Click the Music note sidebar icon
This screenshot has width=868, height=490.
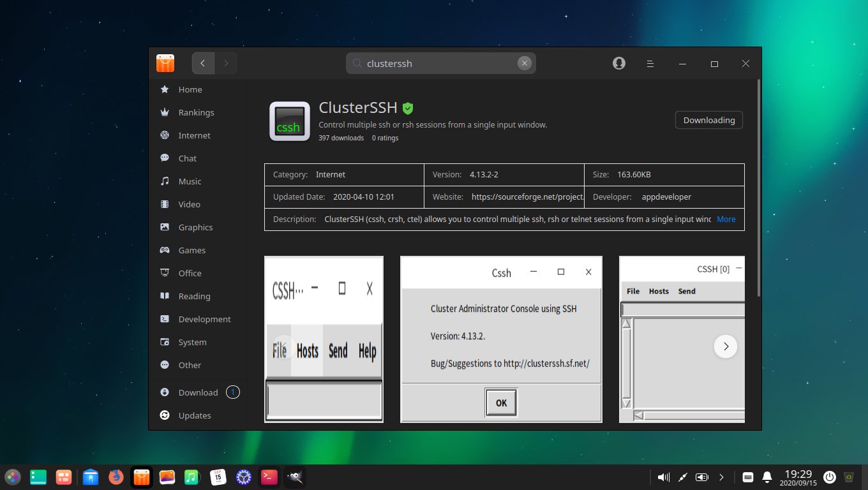(x=165, y=181)
